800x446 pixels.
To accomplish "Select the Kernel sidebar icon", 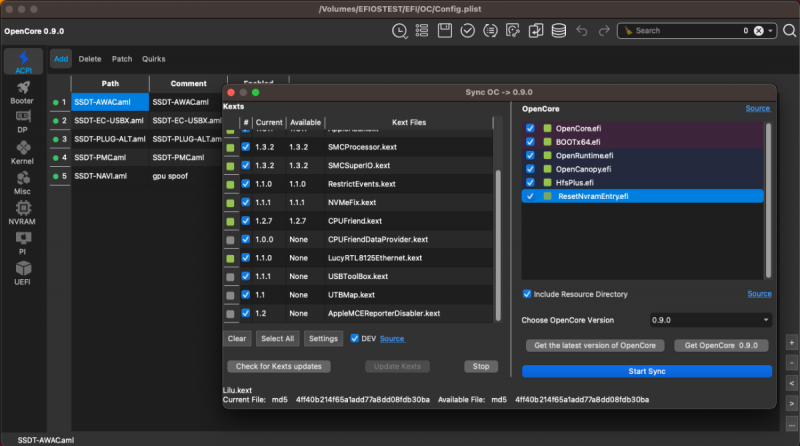I will pos(22,152).
